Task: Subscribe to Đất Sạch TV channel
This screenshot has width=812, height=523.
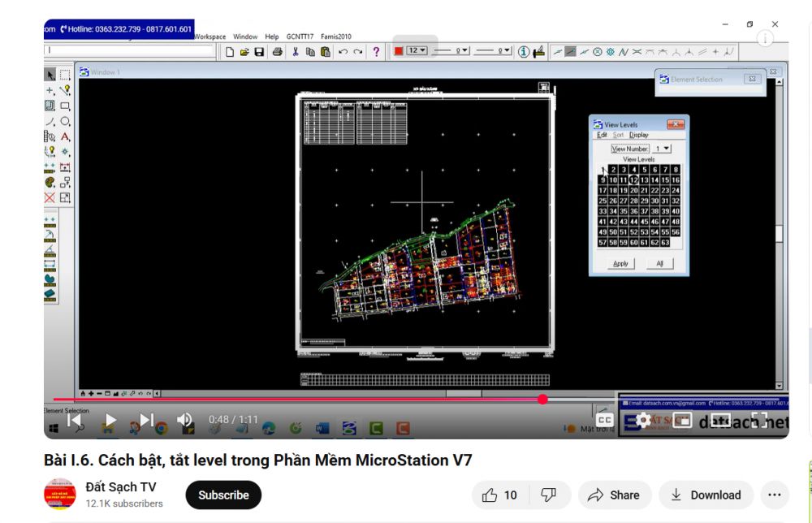Action: pos(223,495)
